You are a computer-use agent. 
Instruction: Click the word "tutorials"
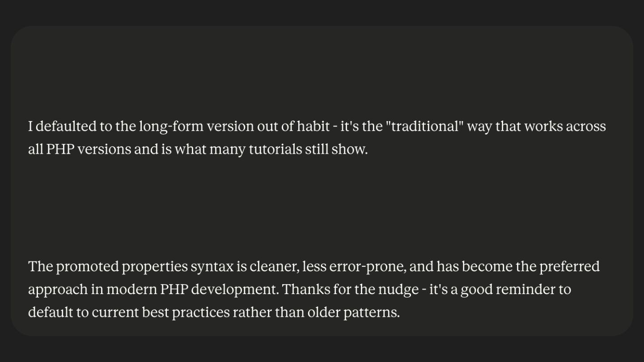[x=275, y=149]
